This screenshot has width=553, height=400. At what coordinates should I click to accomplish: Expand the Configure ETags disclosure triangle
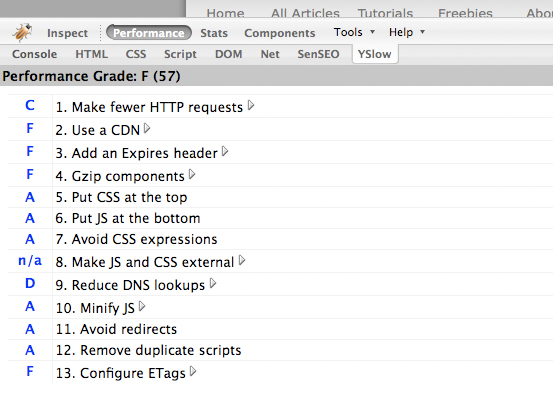click(193, 371)
